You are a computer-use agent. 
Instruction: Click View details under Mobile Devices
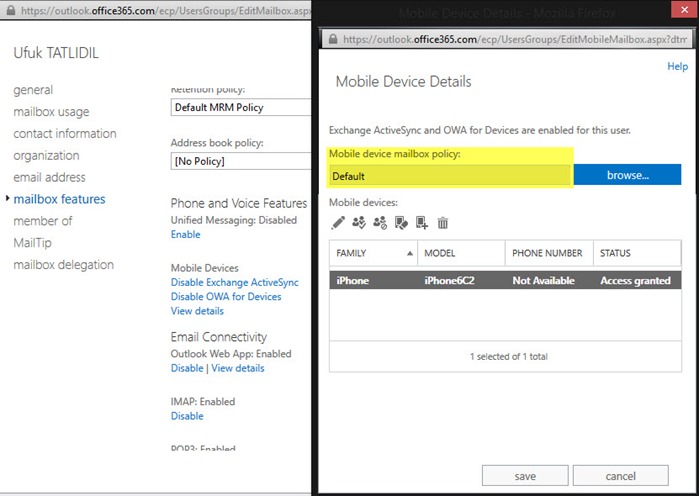[197, 311]
